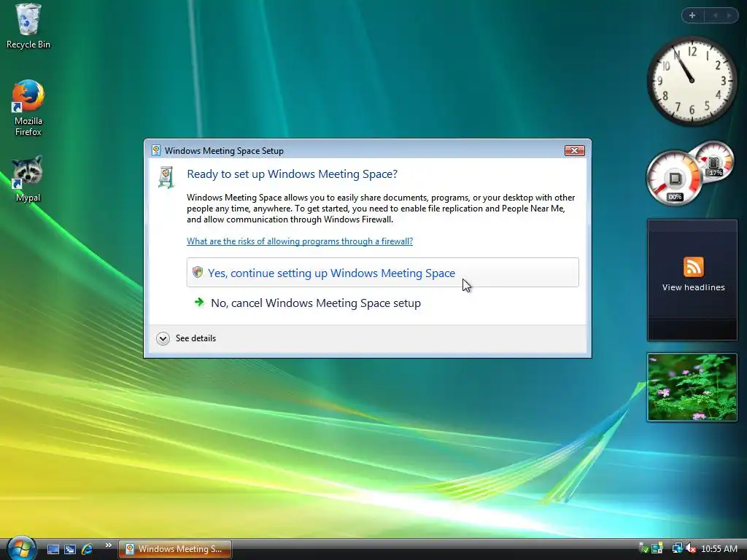Click the Safely Remove Hardware tray icon

643,548
